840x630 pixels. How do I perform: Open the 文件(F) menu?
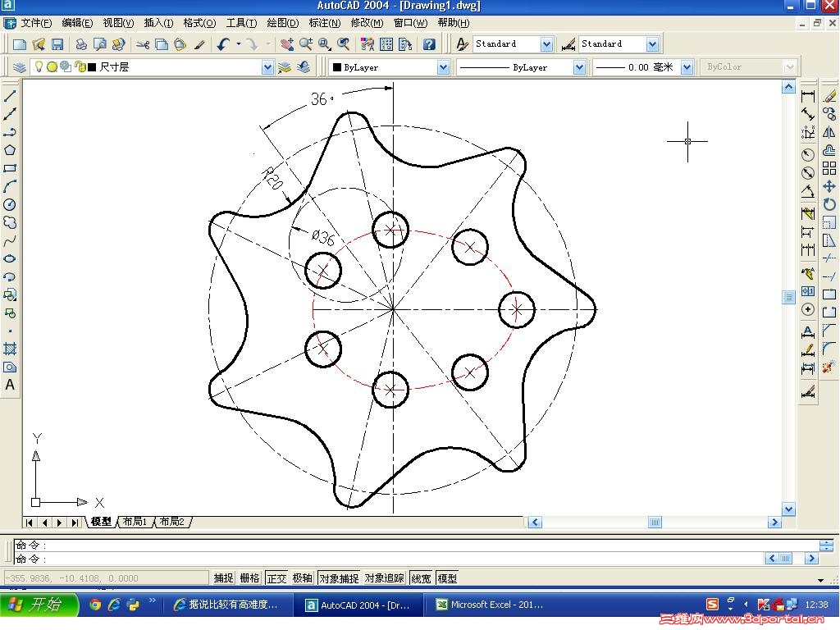pyautogui.click(x=36, y=23)
